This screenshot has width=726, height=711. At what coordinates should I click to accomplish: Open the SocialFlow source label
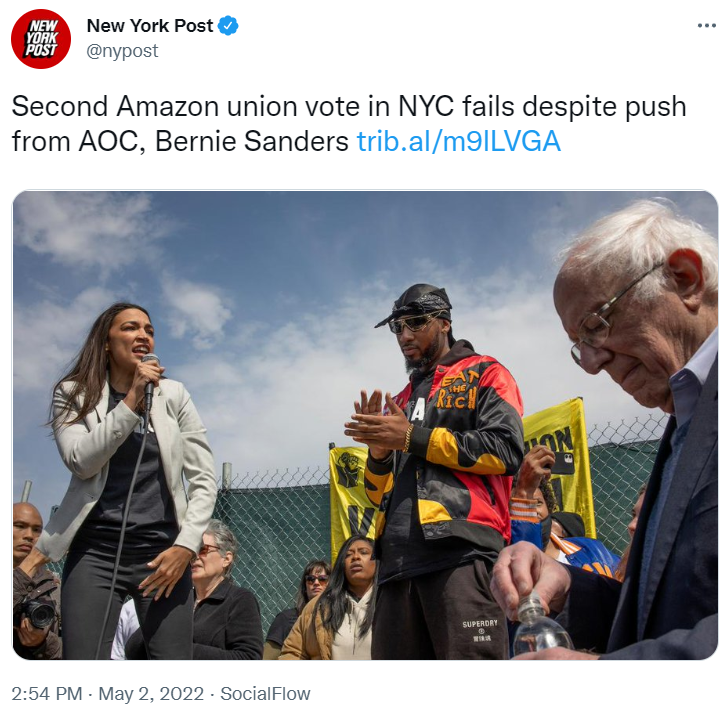point(265,694)
